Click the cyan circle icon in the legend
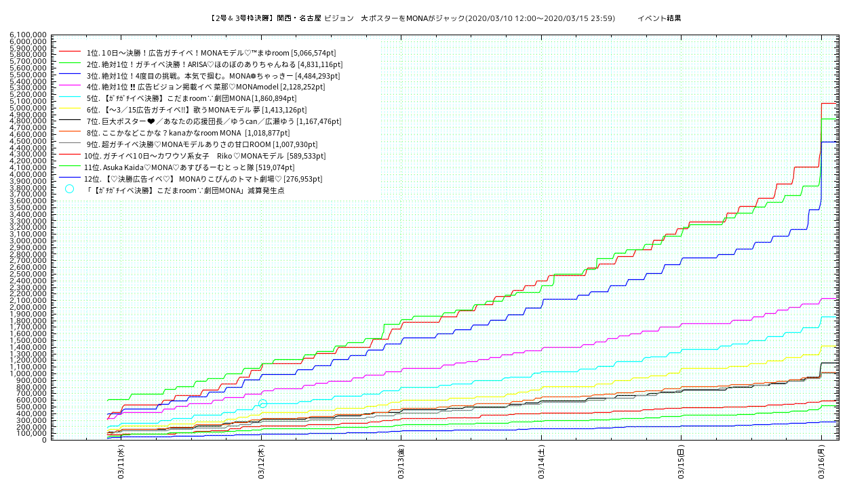868x488 pixels. [x=69, y=189]
